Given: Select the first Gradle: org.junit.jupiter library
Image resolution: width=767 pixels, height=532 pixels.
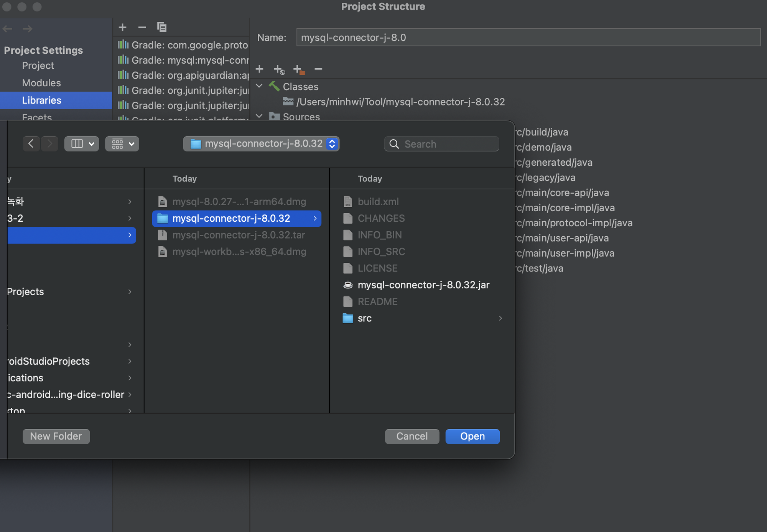Looking at the screenshot, I should tap(183, 90).
